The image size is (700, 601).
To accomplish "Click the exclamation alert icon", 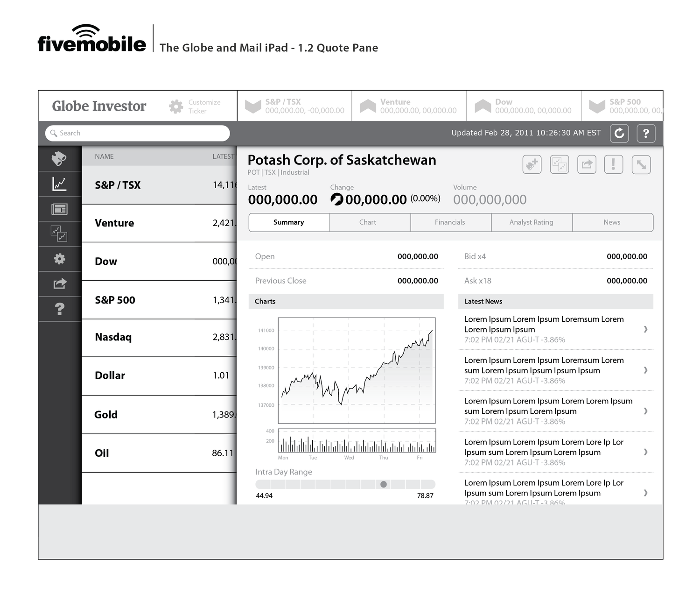I will 614,164.
